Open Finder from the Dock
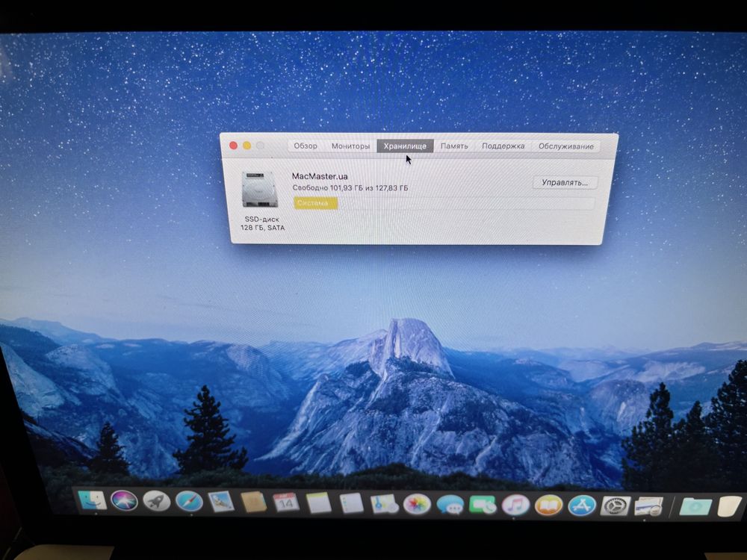Image resolution: width=747 pixels, height=560 pixels. 92,500
